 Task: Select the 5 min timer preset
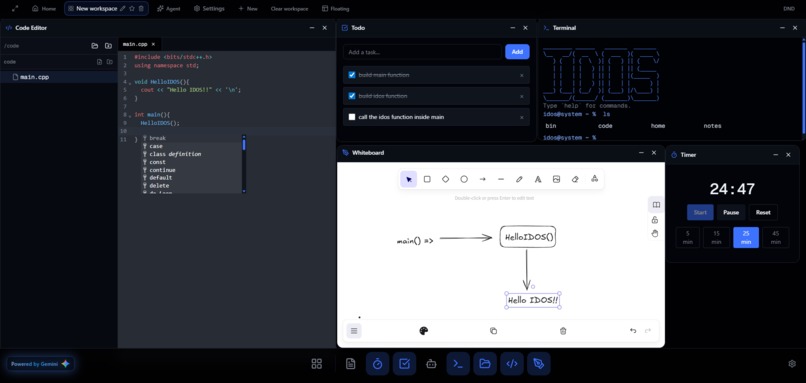coord(688,238)
